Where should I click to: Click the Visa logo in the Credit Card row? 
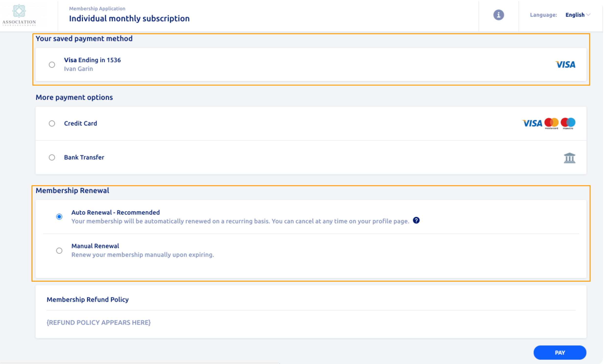click(532, 123)
